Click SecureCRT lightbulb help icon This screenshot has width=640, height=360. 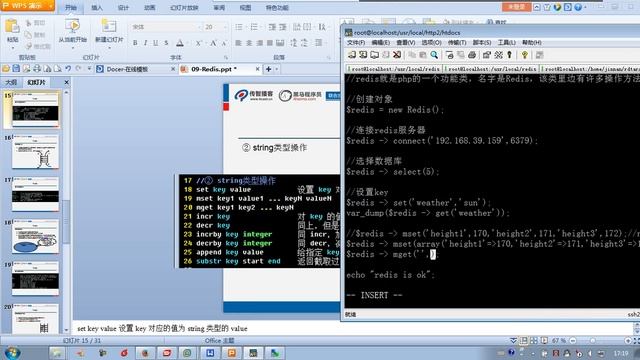524,55
